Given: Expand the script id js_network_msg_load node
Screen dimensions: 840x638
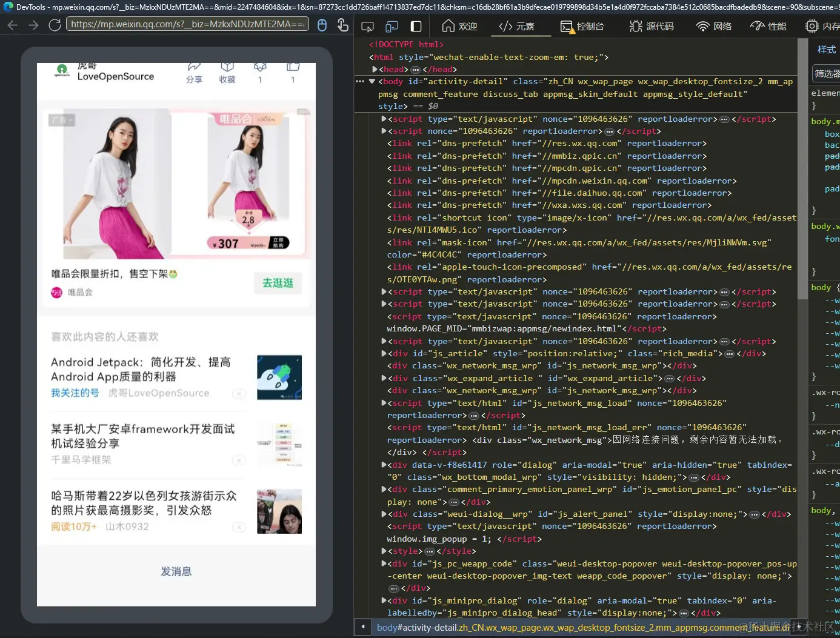Looking at the screenshot, I should coord(384,403).
